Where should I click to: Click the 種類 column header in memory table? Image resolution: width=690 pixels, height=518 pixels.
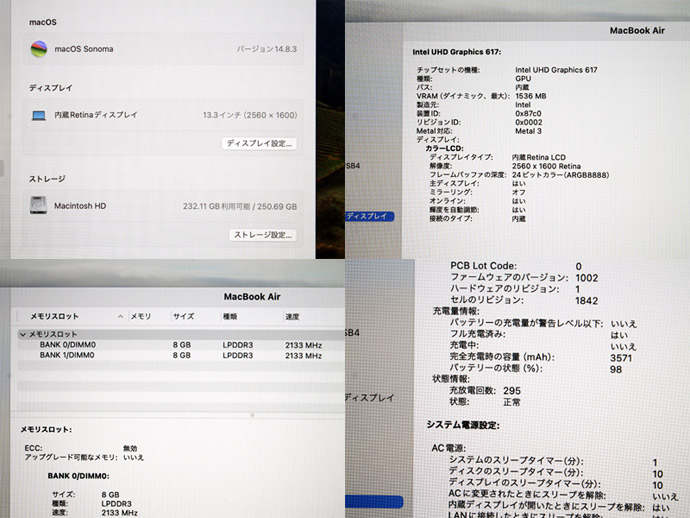point(230,316)
